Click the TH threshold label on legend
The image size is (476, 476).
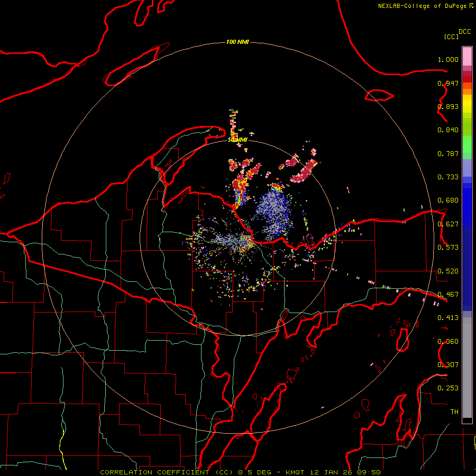pos(454,412)
